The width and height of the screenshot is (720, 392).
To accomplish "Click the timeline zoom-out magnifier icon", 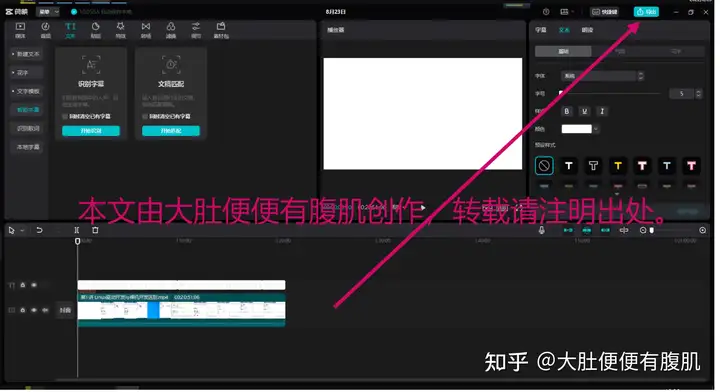I will [x=643, y=230].
